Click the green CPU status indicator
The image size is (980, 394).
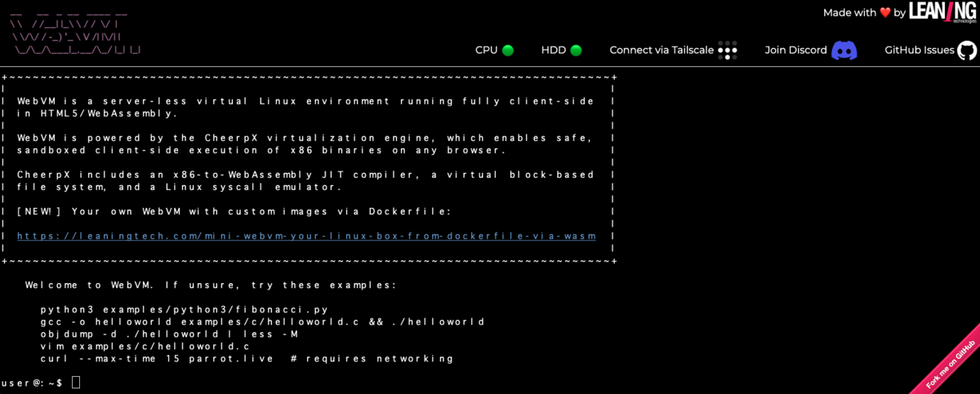508,51
